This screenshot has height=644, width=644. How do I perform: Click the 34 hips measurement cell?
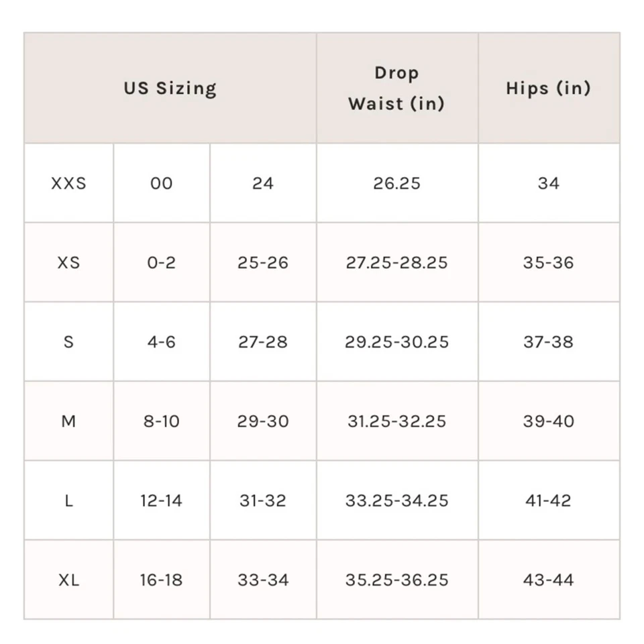point(548,183)
